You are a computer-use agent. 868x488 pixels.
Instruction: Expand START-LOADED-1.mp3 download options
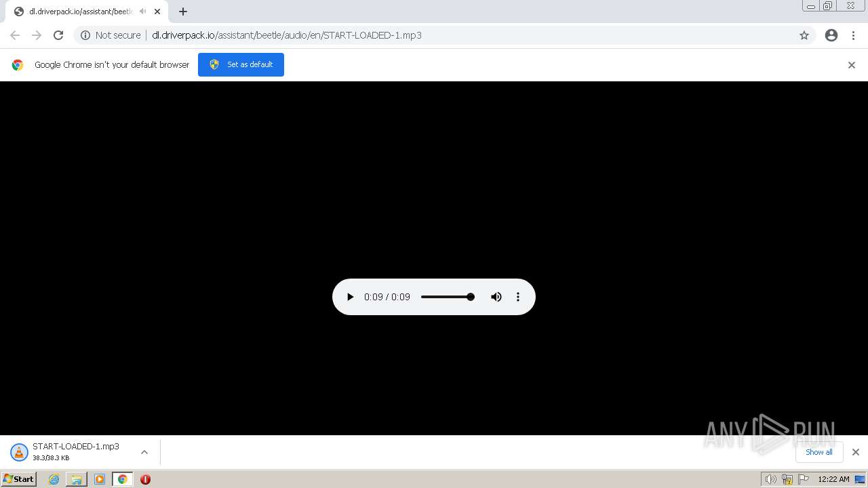[144, 452]
